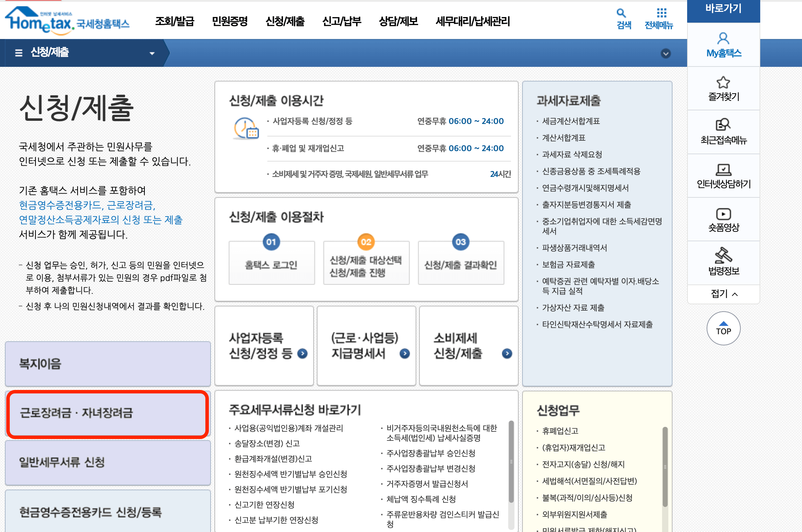Select 일반세무서류 신청 category
The width and height of the screenshot is (802, 532).
(108, 463)
